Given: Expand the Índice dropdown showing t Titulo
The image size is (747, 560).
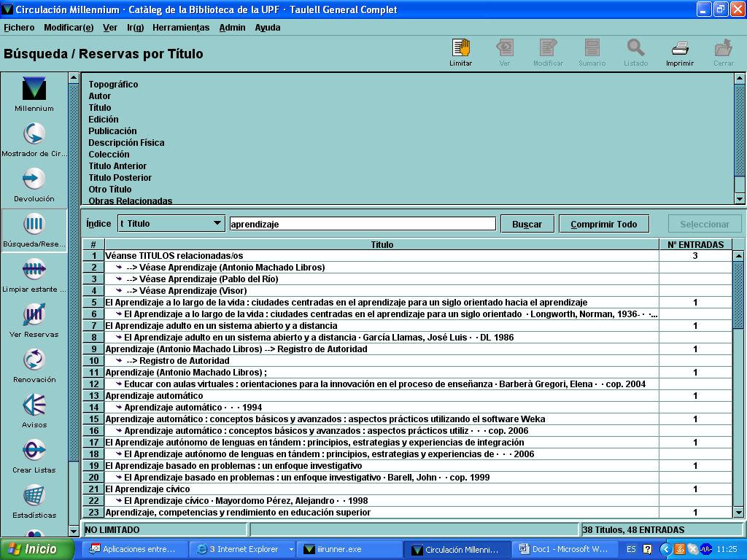Looking at the screenshot, I should click(171, 223).
